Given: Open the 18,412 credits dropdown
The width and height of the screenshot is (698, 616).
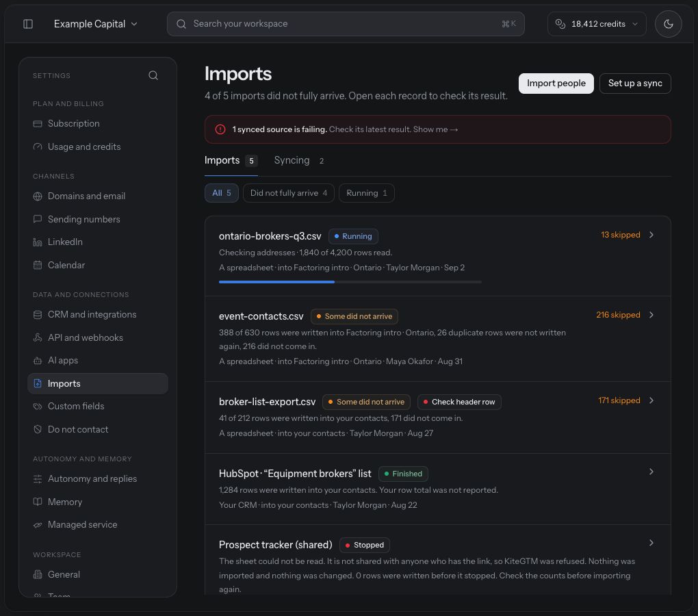Looking at the screenshot, I should click(x=597, y=23).
